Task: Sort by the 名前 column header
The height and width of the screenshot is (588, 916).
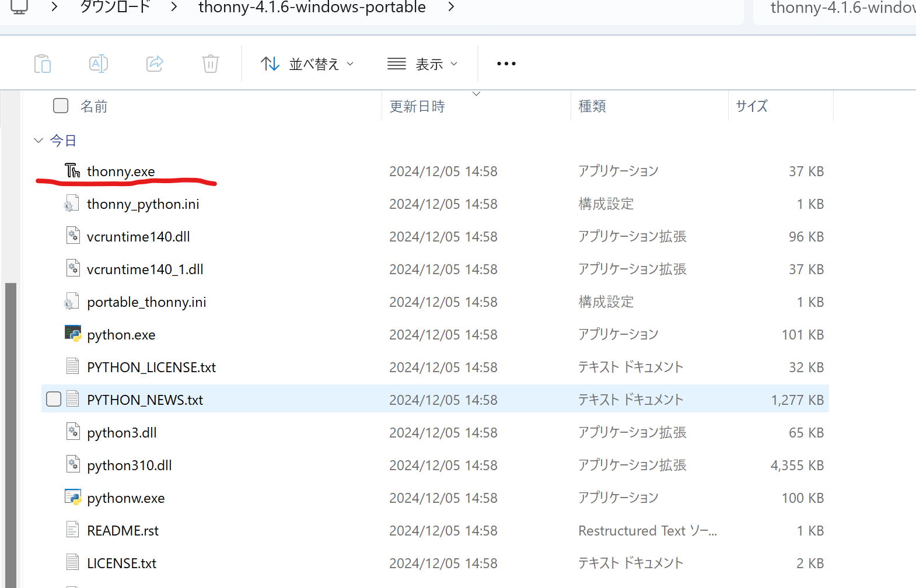Action: click(x=94, y=106)
